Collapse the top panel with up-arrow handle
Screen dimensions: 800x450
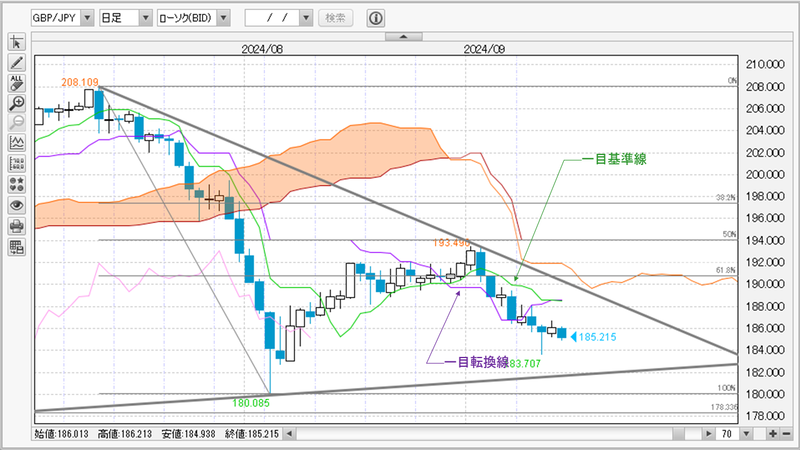(x=404, y=36)
